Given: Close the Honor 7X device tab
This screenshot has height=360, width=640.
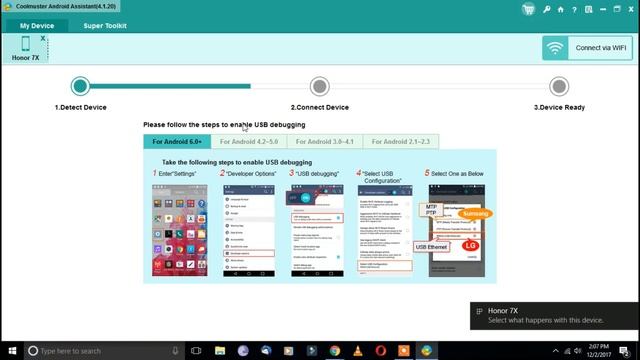Looking at the screenshot, I should point(42,38).
